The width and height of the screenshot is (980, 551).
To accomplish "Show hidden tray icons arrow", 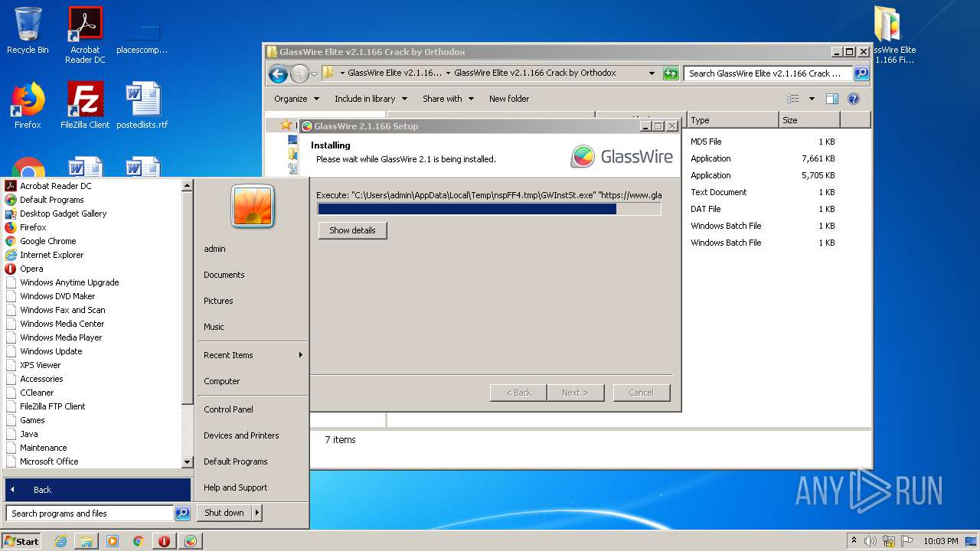I will pos(854,541).
